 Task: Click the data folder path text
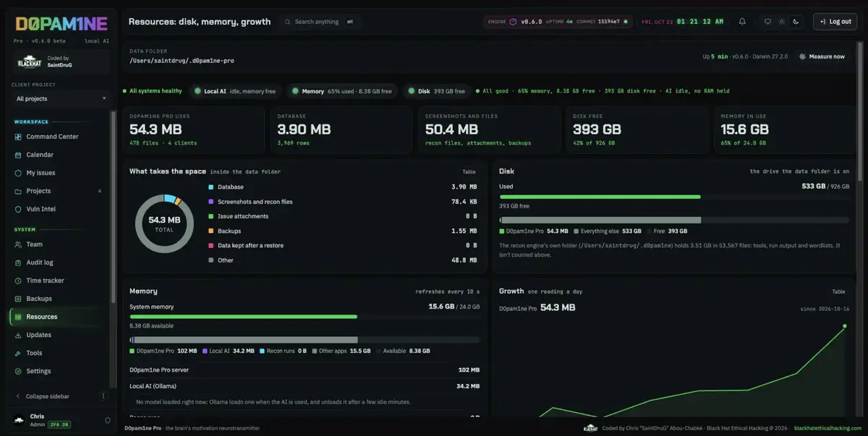182,61
